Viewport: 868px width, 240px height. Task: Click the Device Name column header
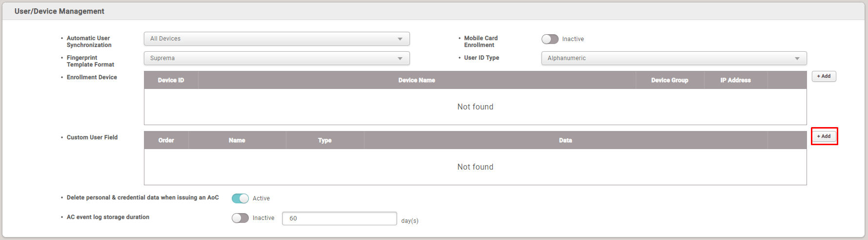[416, 80]
